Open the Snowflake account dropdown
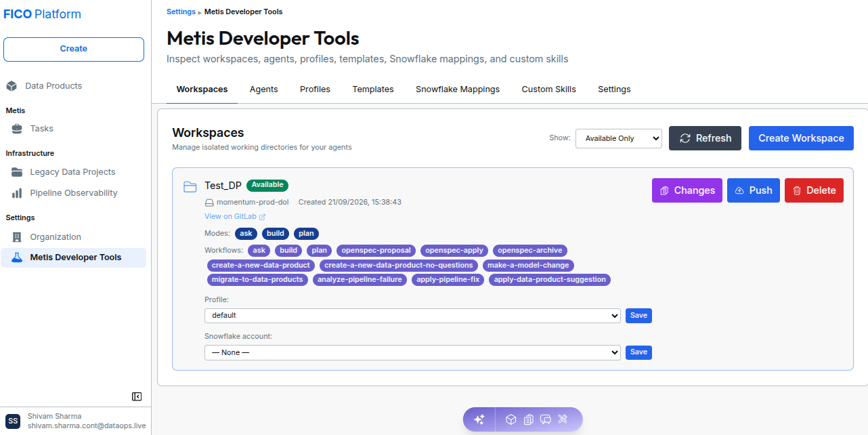Viewport: 868px width, 435px height. click(x=412, y=352)
